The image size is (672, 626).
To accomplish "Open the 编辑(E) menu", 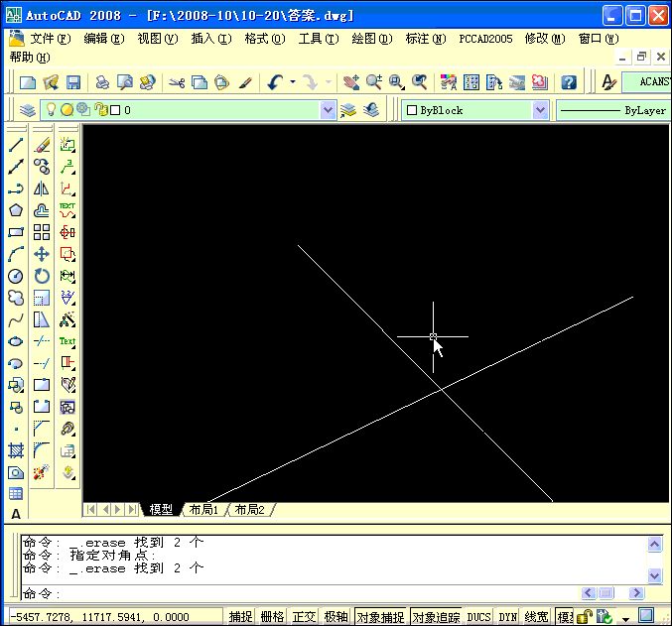I will tap(103, 39).
